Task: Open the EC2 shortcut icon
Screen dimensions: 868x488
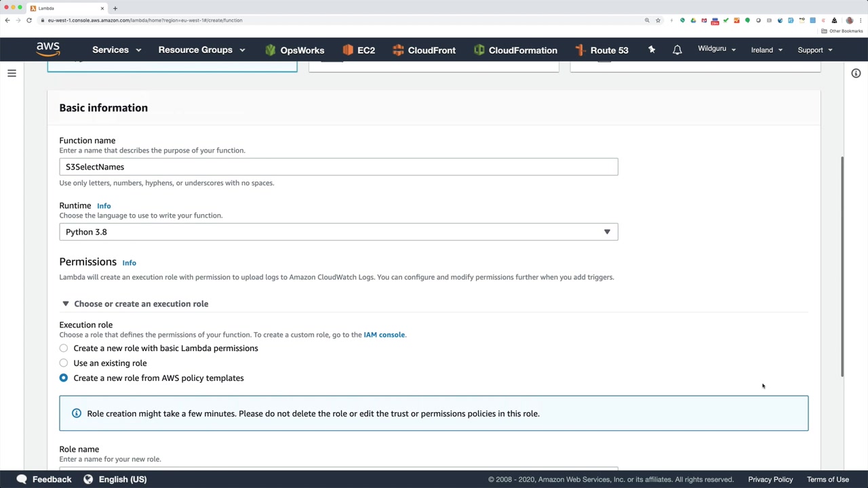Action: (x=348, y=50)
